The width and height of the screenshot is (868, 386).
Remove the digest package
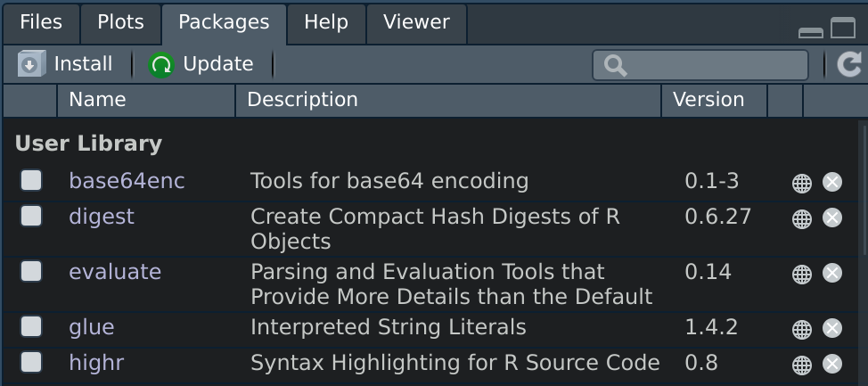pos(832,218)
